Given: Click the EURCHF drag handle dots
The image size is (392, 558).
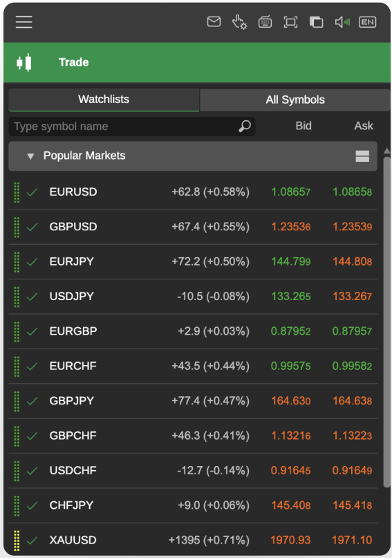Looking at the screenshot, I should point(17,366).
